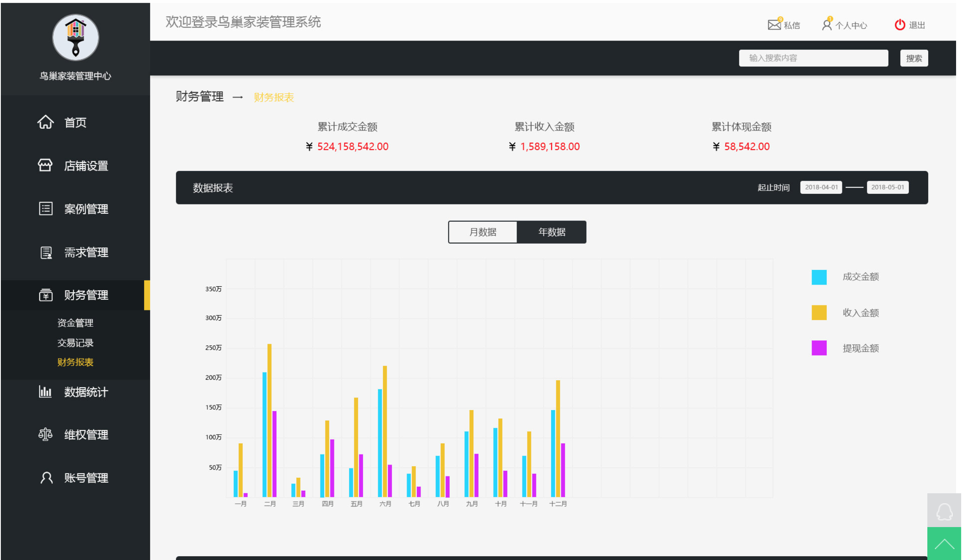Click the red 退出 power icon
This screenshot has width=962, height=560.
click(900, 25)
